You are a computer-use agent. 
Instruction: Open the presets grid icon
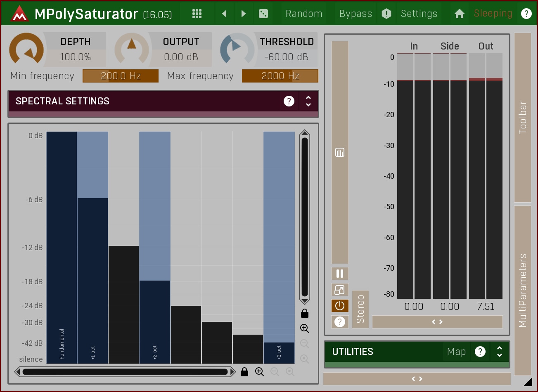(x=197, y=14)
